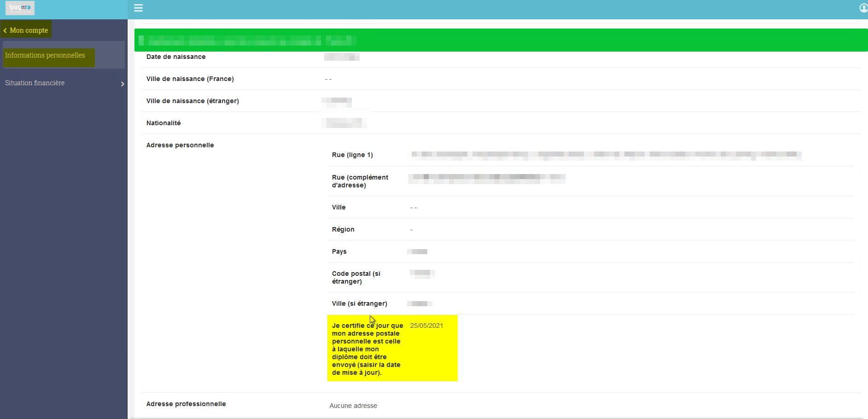Open the user profile icon
The image size is (868, 419).
pos(863,8)
